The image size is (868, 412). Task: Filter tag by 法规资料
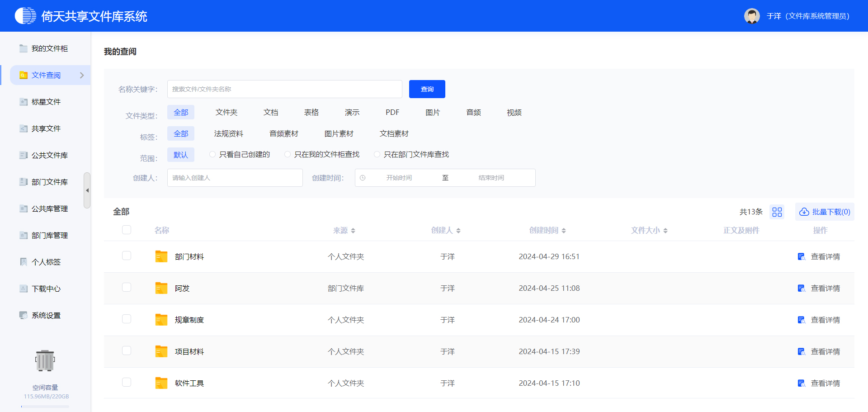click(x=229, y=133)
